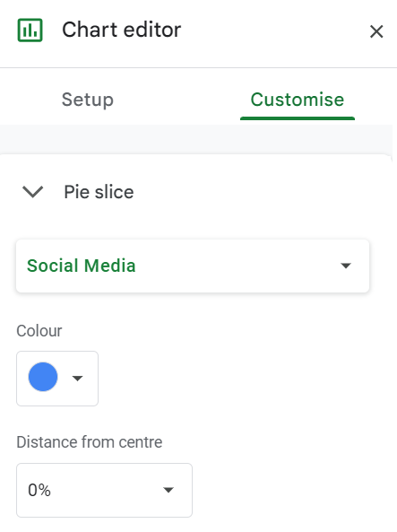Click the Colour field label

click(39, 331)
